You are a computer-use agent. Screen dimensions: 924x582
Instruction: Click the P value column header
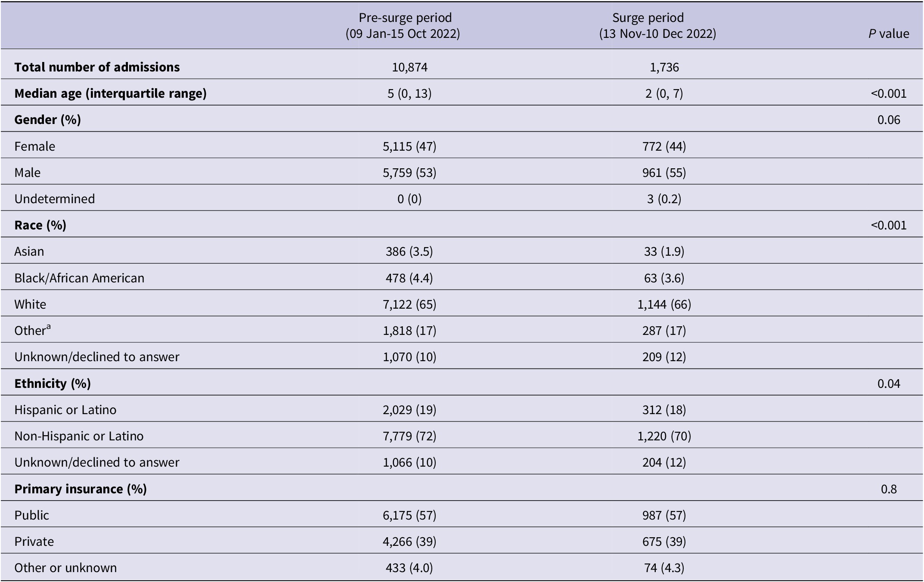(888, 34)
